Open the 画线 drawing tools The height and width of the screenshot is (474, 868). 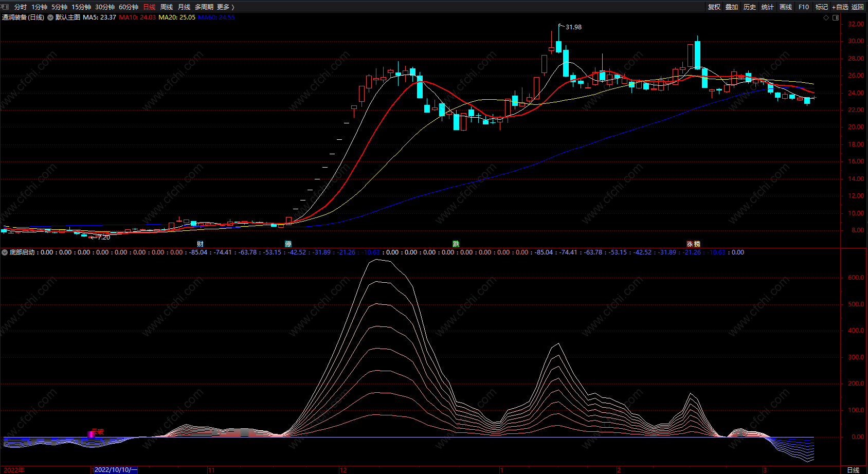(x=786, y=7)
